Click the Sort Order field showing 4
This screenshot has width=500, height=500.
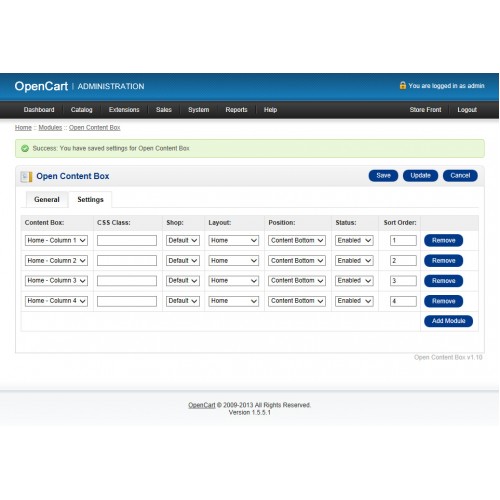point(403,301)
